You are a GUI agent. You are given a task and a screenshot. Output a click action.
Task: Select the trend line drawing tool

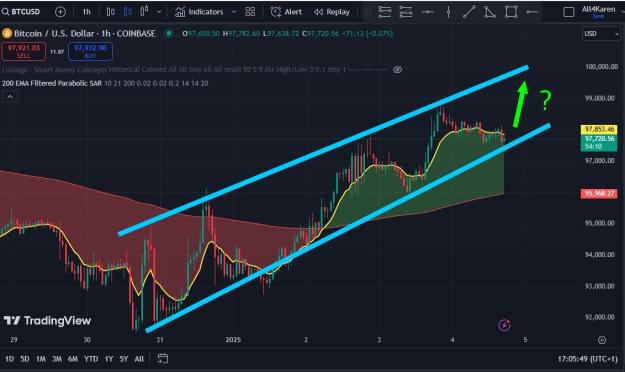pos(469,12)
